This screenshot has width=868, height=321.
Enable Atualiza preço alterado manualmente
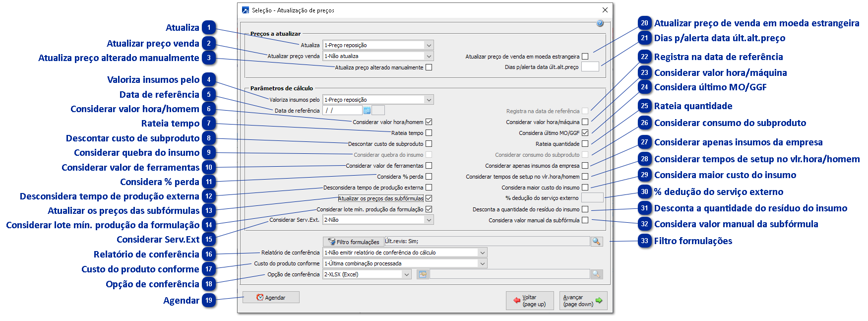(x=429, y=67)
